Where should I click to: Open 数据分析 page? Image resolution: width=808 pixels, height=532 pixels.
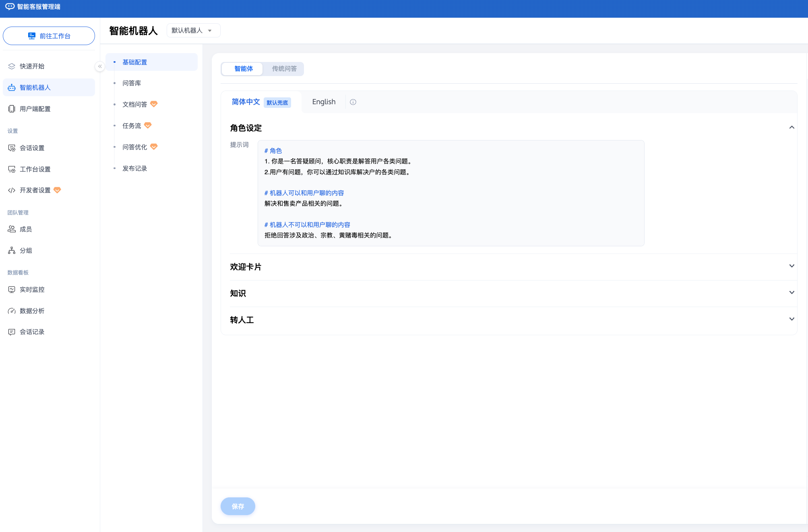[32, 311]
